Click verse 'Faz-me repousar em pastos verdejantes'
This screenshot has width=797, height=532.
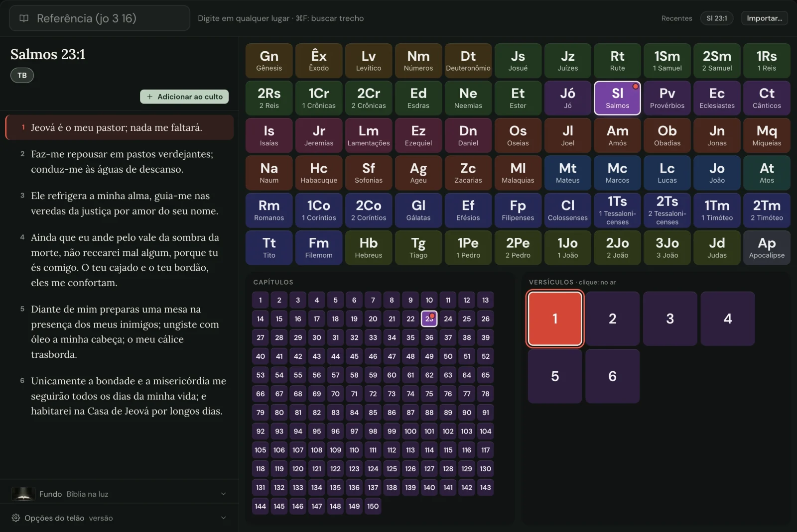click(120, 162)
